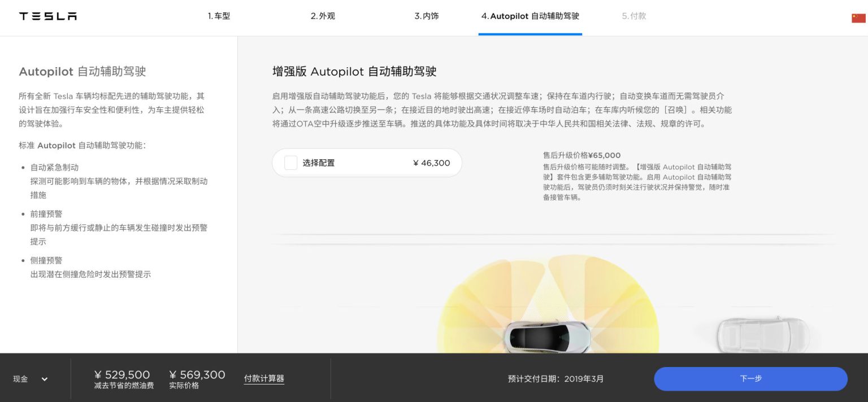
Task: Click the ¥ 46,300 option price
Action: point(432,163)
